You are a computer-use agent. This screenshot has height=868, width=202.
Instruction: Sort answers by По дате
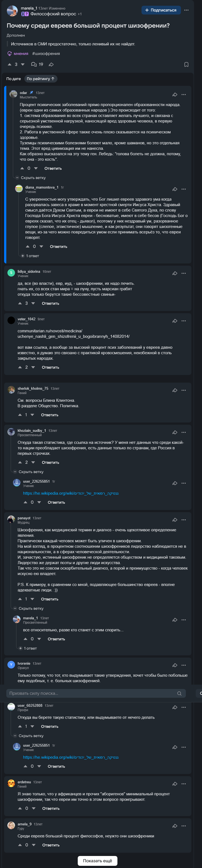13,79
